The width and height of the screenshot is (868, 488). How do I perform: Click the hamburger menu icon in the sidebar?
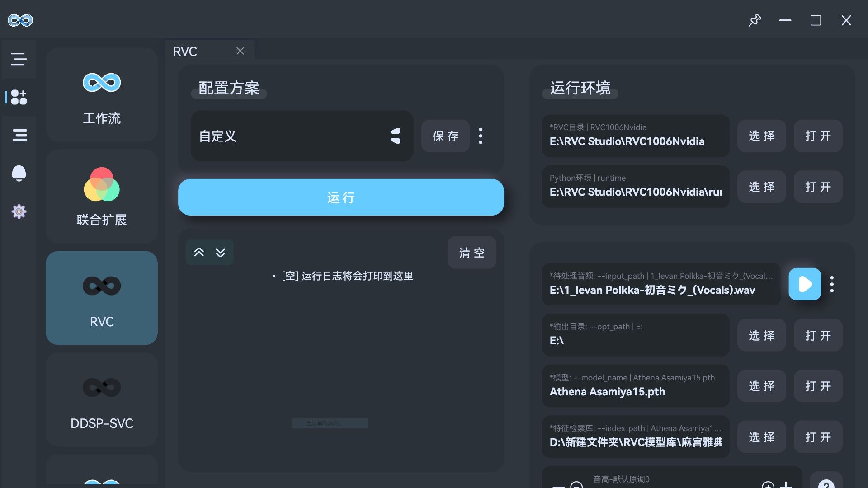pos(19,59)
